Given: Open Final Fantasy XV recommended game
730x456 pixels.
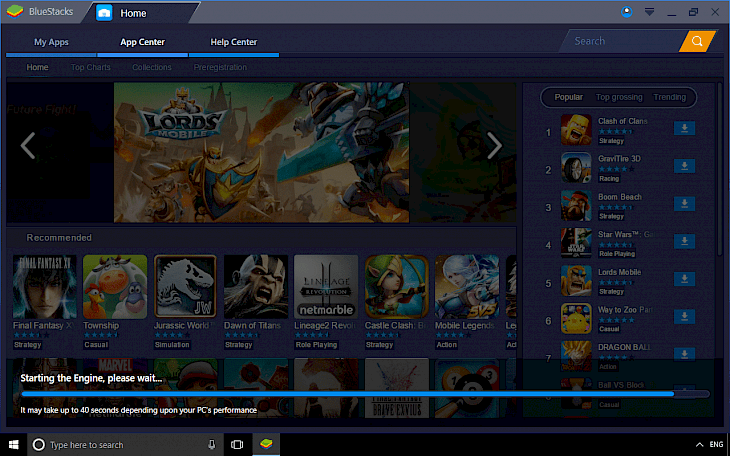Looking at the screenshot, I should (x=45, y=286).
